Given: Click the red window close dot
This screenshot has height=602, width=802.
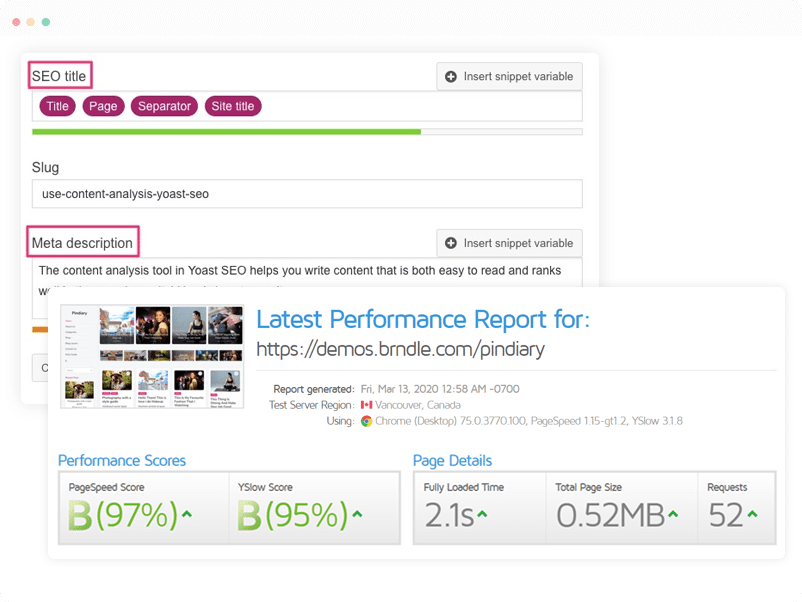Looking at the screenshot, I should pos(16,22).
